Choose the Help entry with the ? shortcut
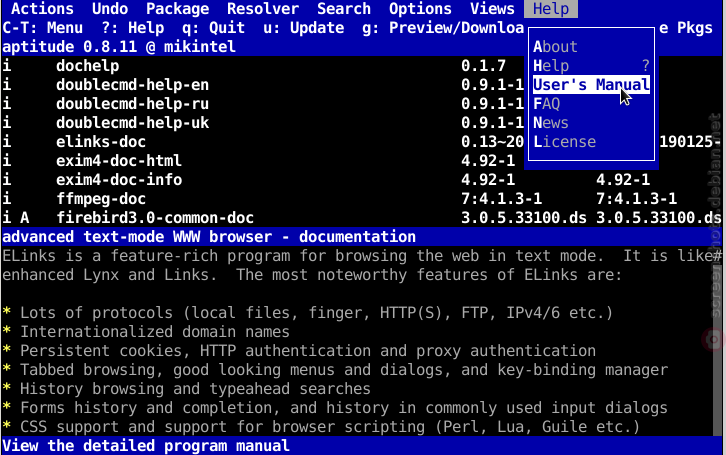Screen dimensions: 726x455 click(x=591, y=66)
